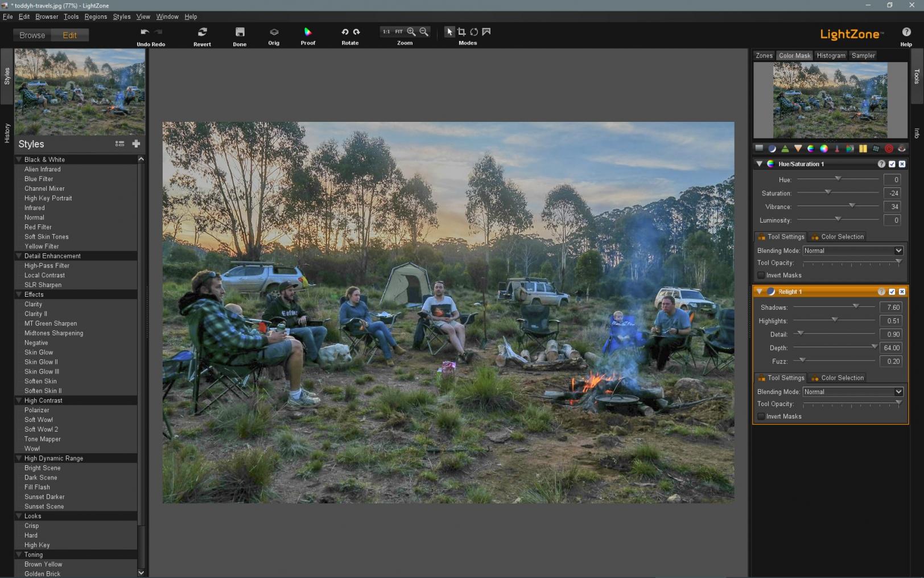The height and width of the screenshot is (578, 924).
Task: Open Blending Mode dropdown in Hue/Saturation 1
Action: click(853, 251)
